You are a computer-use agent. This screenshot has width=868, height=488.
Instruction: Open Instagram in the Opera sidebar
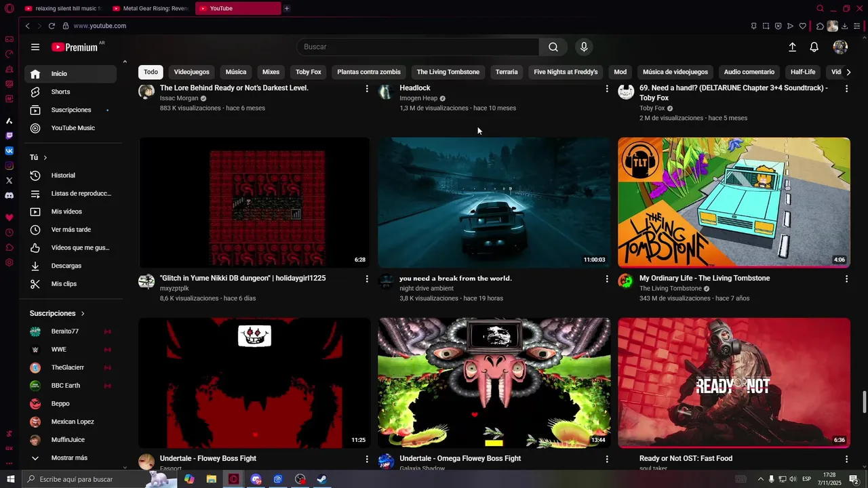pyautogui.click(x=9, y=165)
